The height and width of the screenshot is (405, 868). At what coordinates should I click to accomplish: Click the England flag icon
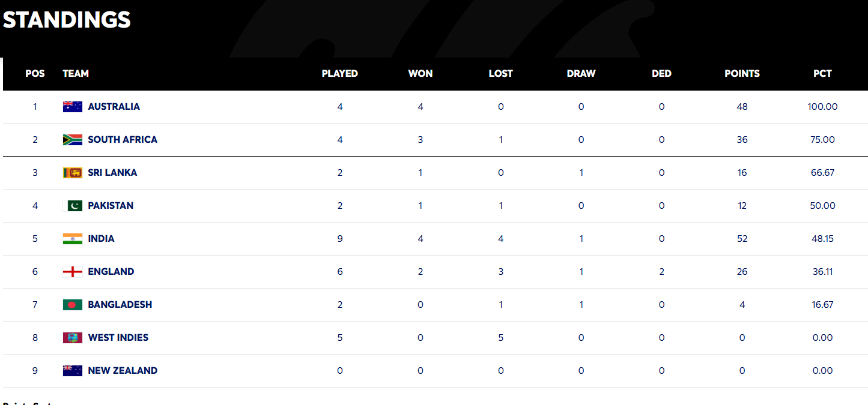[72, 272]
